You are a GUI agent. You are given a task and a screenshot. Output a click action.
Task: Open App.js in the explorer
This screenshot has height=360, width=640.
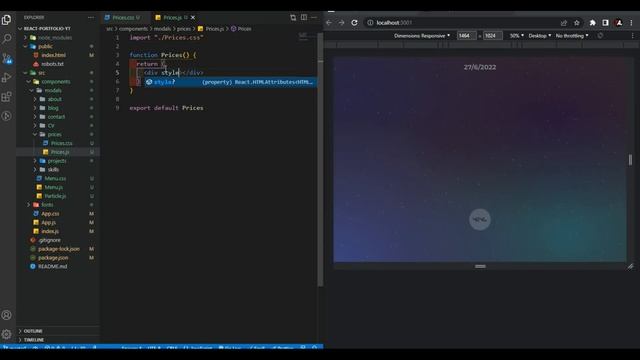click(x=49, y=222)
